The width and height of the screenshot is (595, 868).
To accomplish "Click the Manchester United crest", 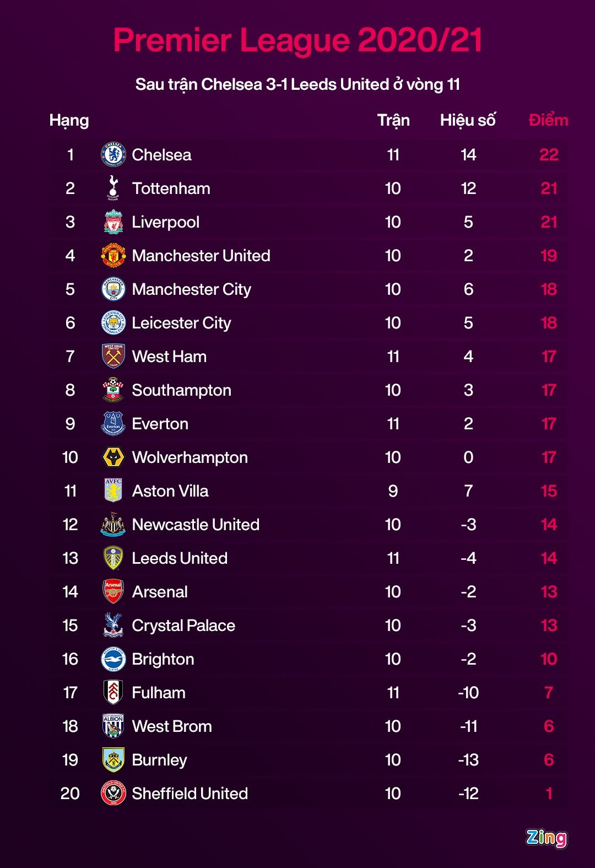I will click(x=113, y=256).
